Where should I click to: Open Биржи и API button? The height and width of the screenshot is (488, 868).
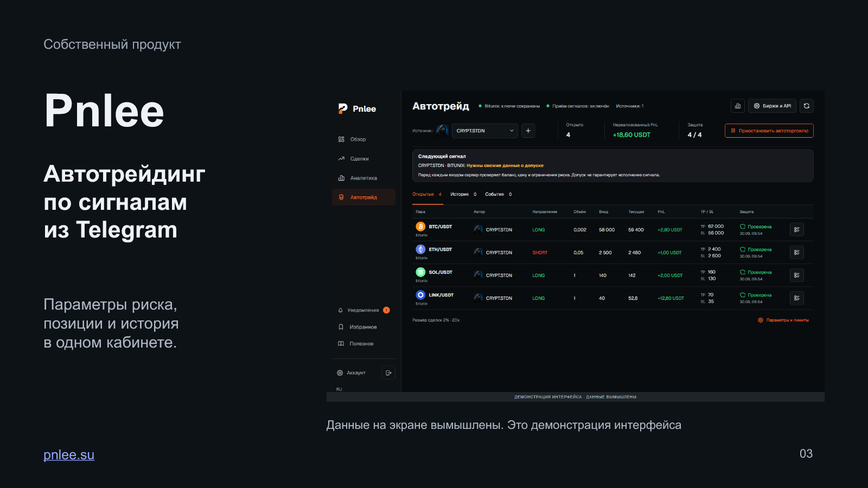(773, 106)
